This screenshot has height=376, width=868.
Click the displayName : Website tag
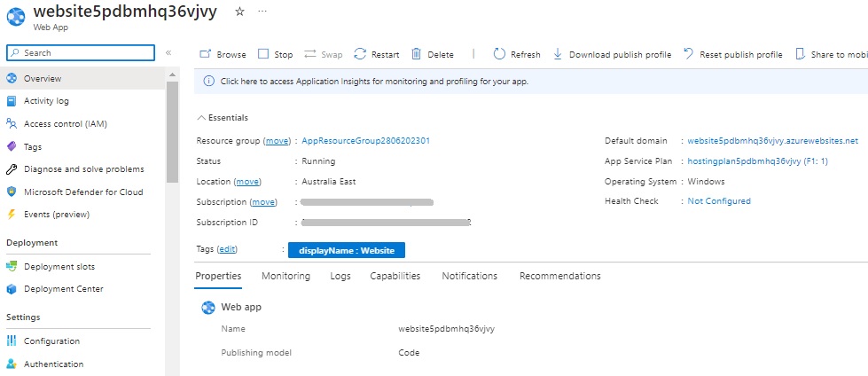click(347, 250)
